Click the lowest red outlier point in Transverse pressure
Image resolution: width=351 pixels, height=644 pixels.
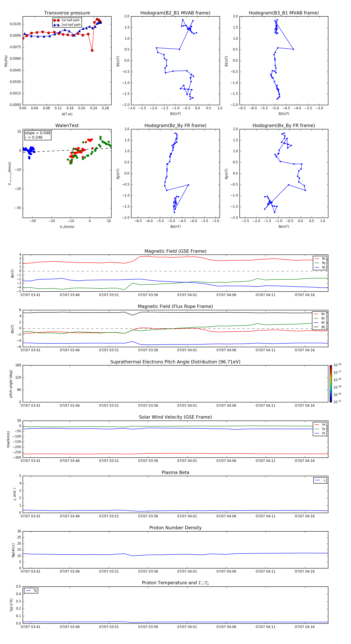92,51
